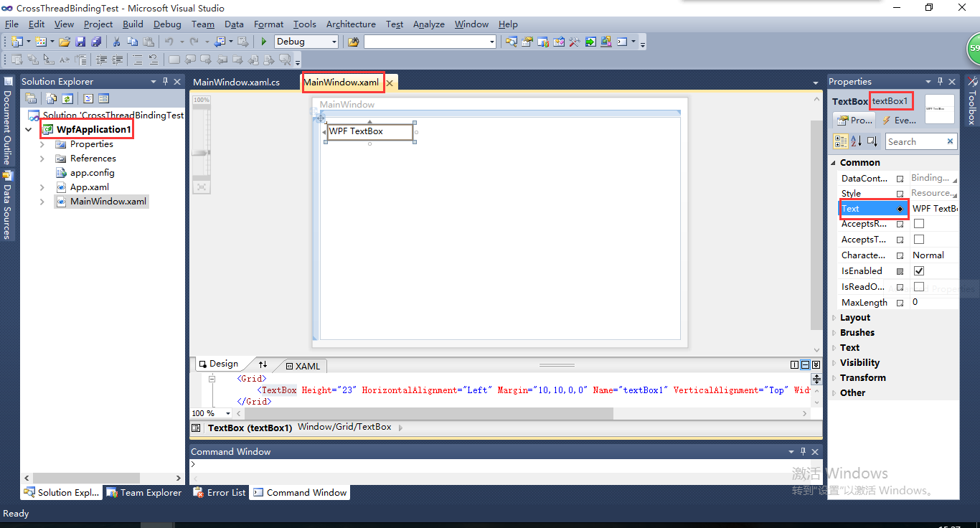The height and width of the screenshot is (528, 980).
Task: Click the Navigate Backward icon
Action: pyautogui.click(x=220, y=42)
